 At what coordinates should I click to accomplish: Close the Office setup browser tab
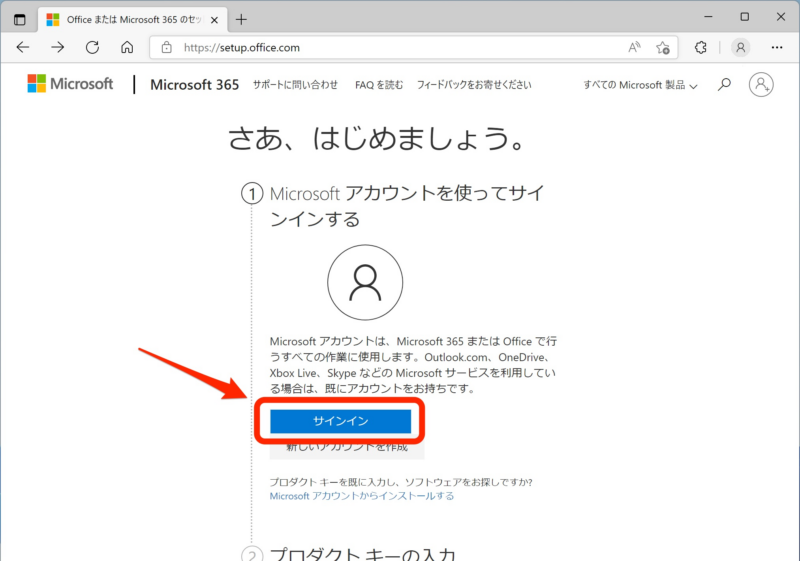click(x=214, y=20)
